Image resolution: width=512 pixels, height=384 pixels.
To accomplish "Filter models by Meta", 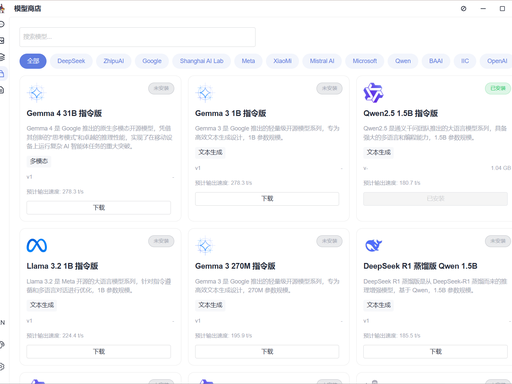I will click(x=248, y=61).
